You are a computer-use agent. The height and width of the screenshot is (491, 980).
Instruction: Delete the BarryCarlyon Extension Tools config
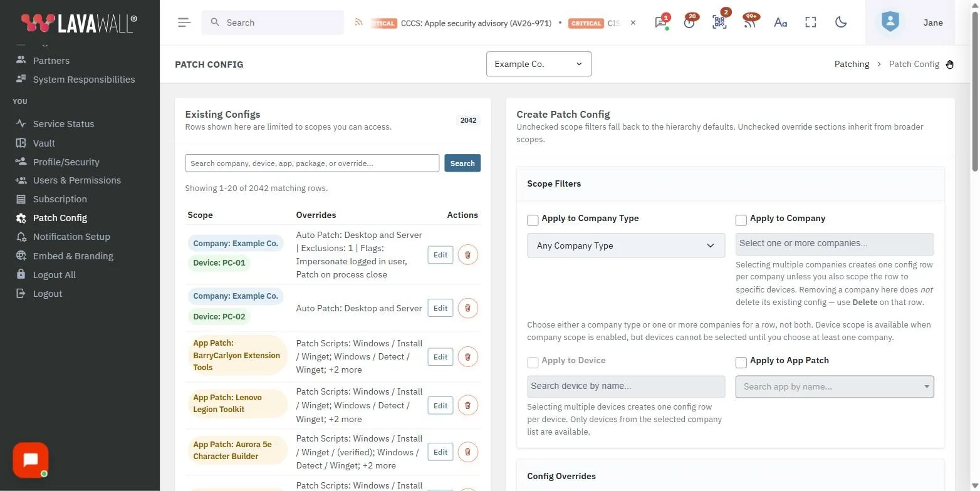point(467,357)
